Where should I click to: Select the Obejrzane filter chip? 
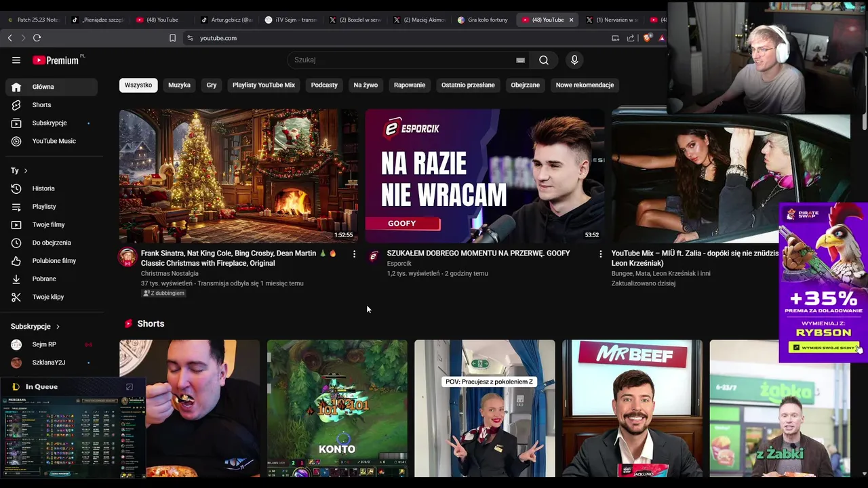tap(526, 85)
